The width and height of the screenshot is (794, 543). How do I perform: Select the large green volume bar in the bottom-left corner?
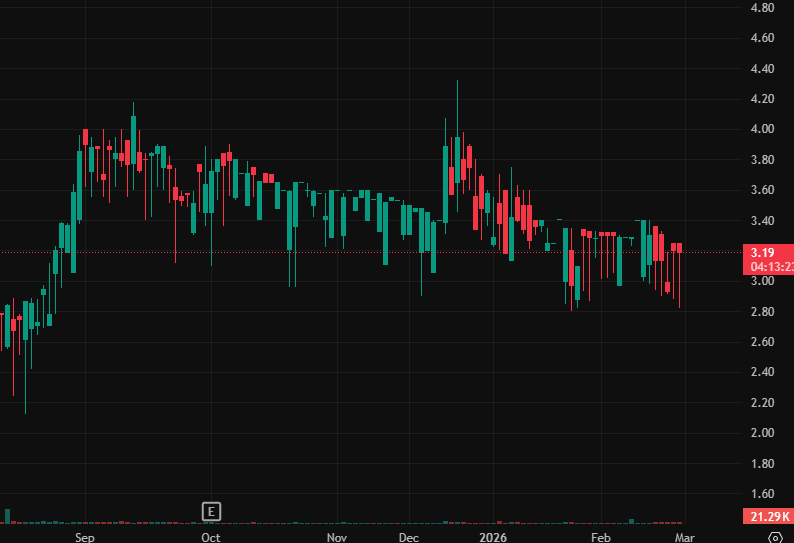tap(8, 516)
